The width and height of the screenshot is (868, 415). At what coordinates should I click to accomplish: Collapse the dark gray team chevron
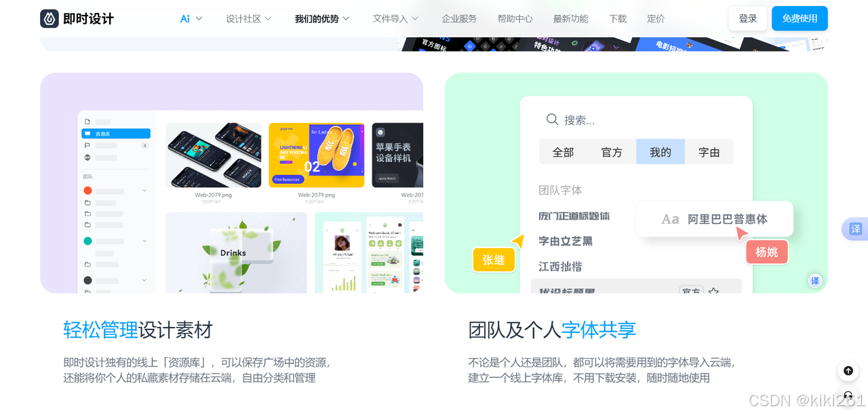144,280
